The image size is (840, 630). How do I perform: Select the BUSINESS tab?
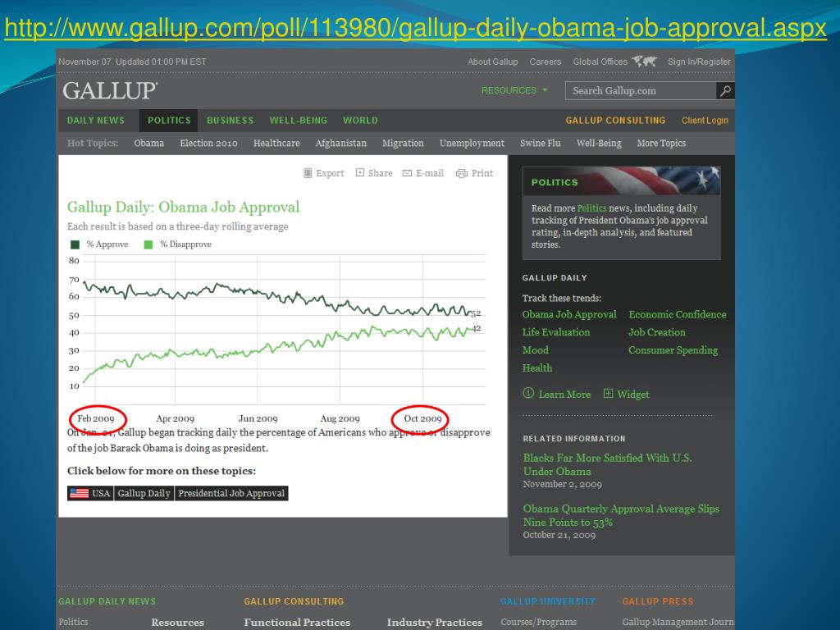click(231, 121)
